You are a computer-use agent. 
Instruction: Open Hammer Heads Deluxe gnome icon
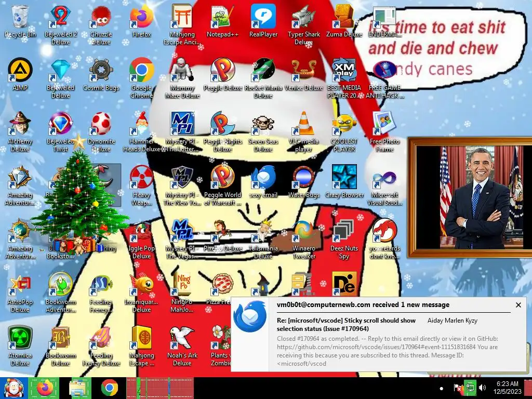click(x=141, y=131)
